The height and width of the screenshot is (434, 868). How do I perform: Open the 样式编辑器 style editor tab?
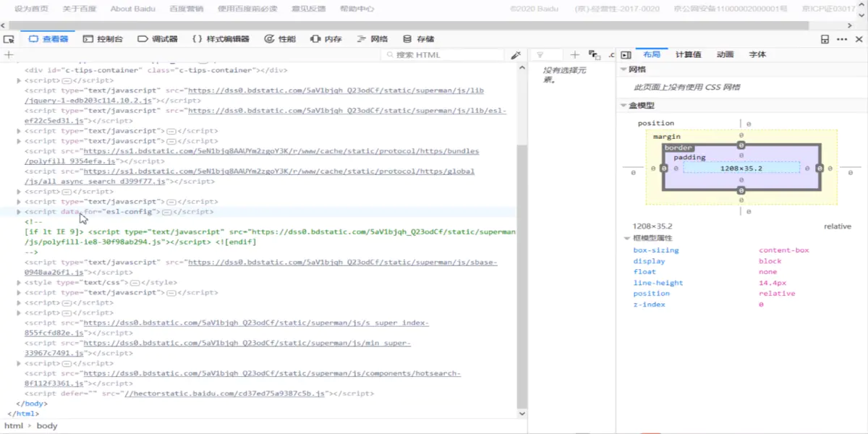click(x=221, y=39)
